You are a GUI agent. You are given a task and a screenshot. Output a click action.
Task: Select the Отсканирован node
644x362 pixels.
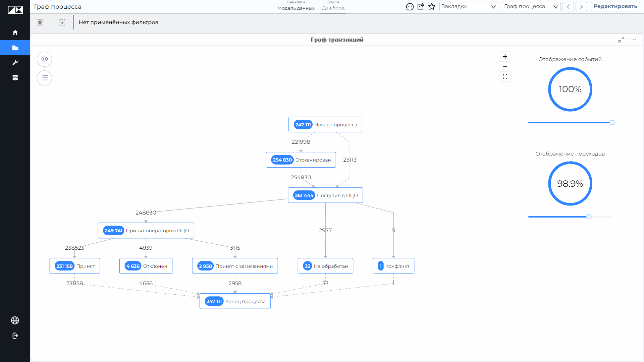click(301, 160)
